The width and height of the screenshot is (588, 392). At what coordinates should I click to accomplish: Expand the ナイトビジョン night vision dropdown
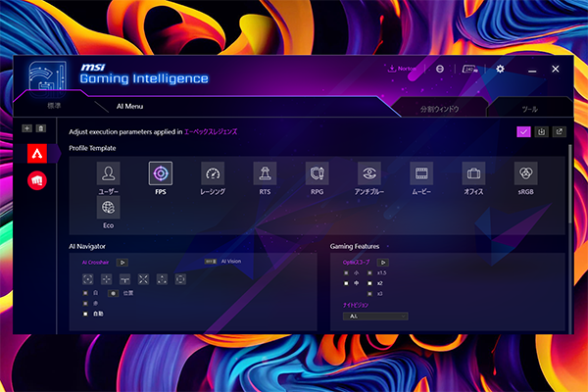pyautogui.click(x=374, y=317)
